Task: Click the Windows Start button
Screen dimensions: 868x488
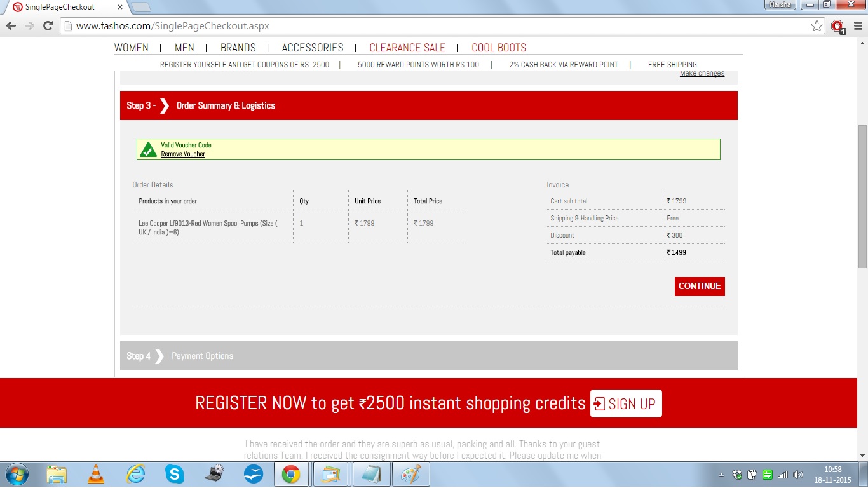Action: (16, 474)
